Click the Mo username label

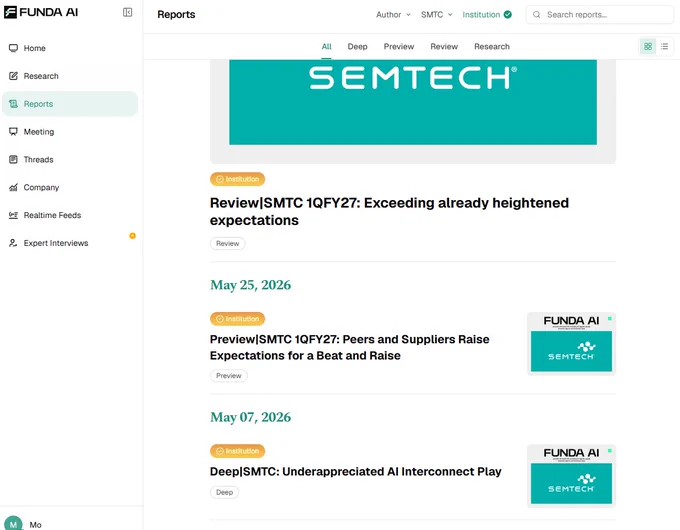click(x=36, y=525)
